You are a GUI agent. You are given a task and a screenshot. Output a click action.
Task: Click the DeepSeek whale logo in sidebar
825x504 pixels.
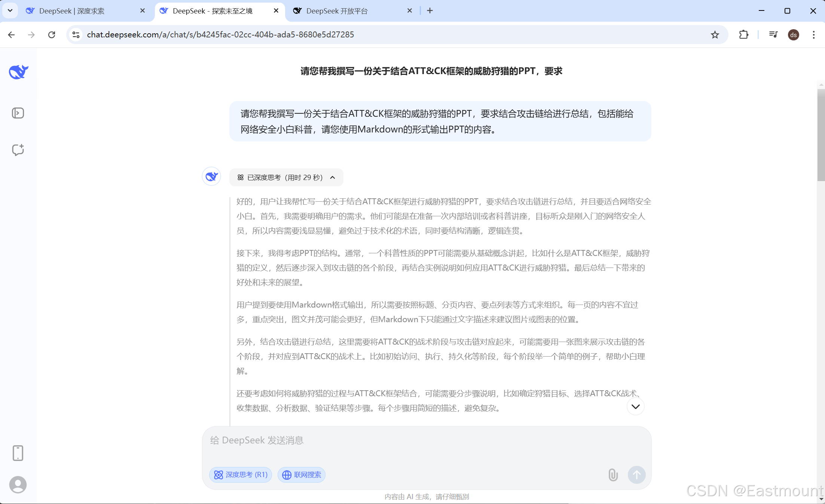pyautogui.click(x=18, y=72)
